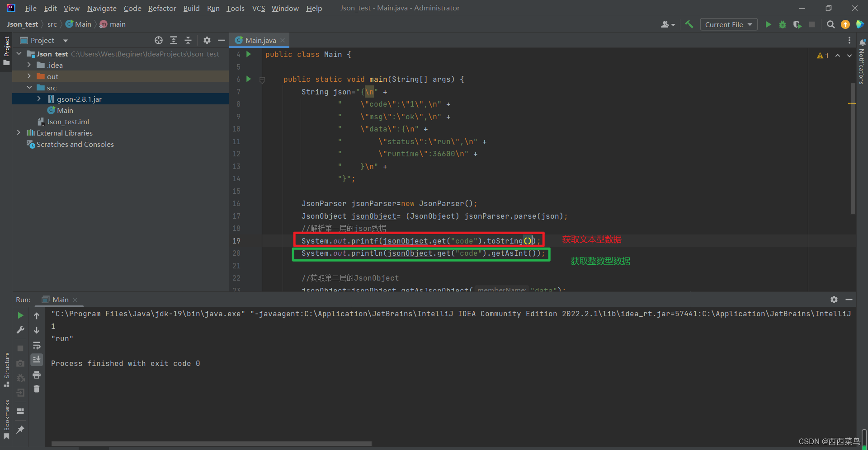Click Select Opened File target icon
This screenshot has height=450, width=868.
click(159, 40)
